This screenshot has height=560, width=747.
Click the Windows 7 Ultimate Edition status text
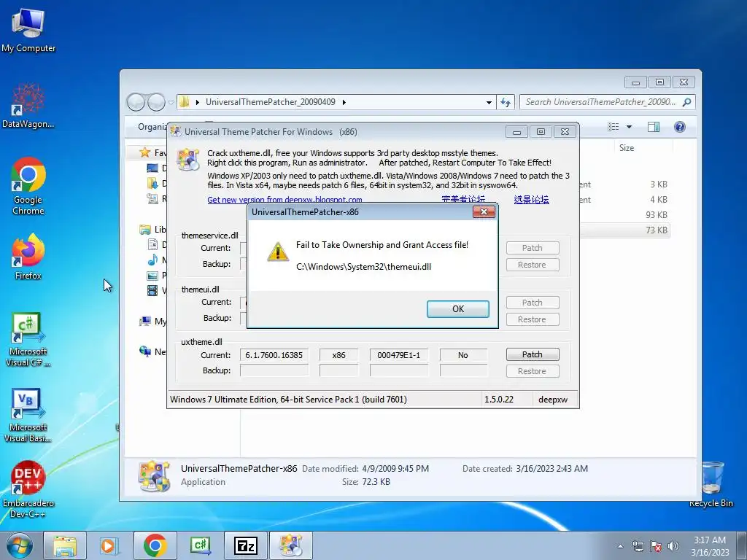(288, 400)
